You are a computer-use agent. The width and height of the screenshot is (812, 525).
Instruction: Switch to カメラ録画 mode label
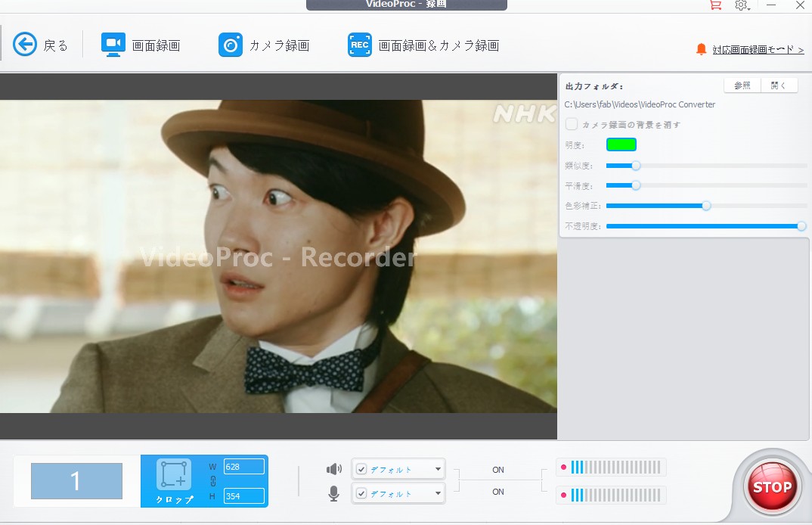(x=279, y=45)
